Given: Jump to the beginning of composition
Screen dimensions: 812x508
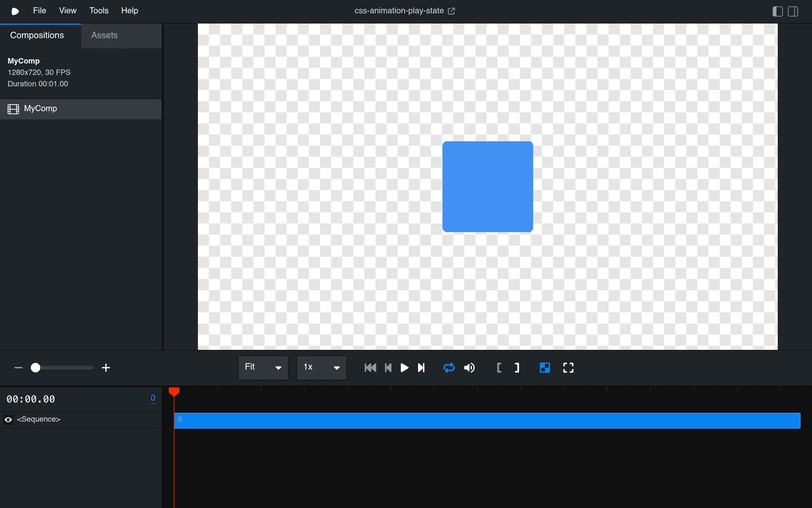Looking at the screenshot, I should pyautogui.click(x=370, y=368).
